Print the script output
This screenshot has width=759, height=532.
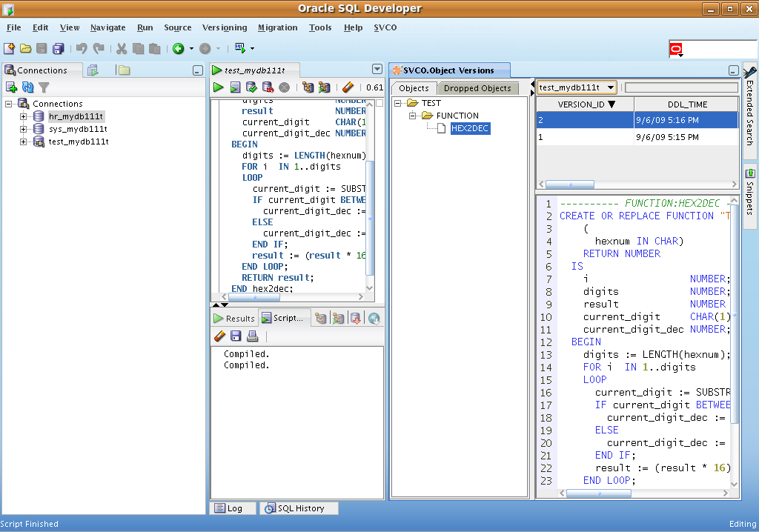click(252, 336)
